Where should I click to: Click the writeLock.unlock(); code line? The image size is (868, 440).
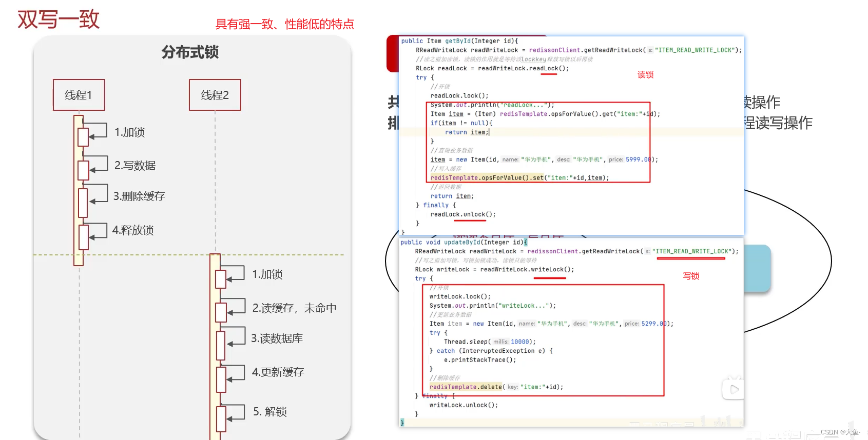[464, 405]
